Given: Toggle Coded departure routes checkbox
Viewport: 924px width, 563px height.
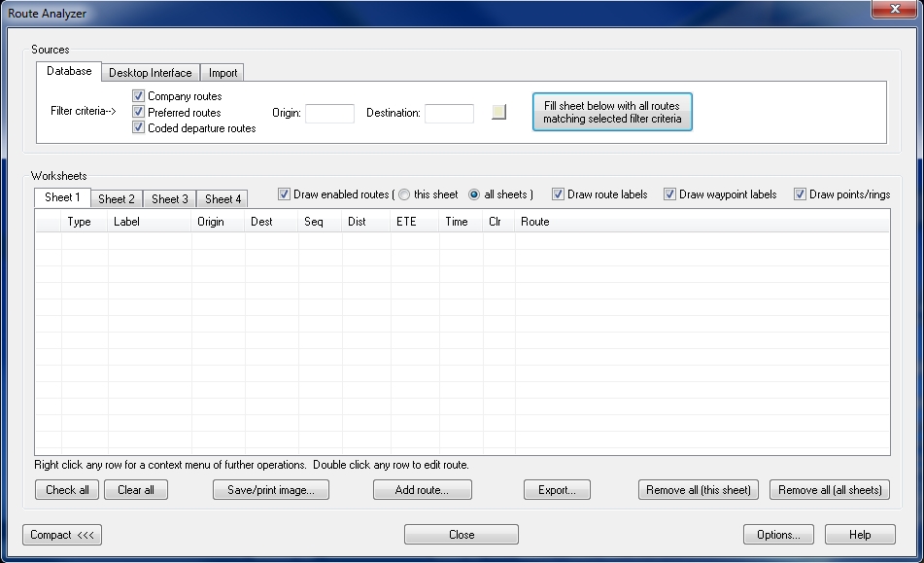Looking at the screenshot, I should pos(139,127).
